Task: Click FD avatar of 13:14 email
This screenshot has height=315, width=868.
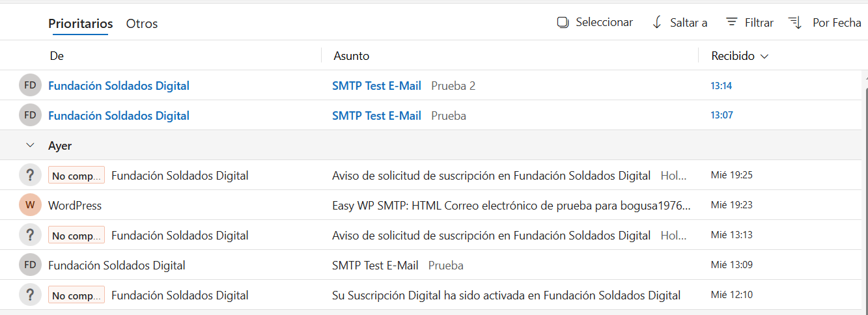Action: pos(30,86)
